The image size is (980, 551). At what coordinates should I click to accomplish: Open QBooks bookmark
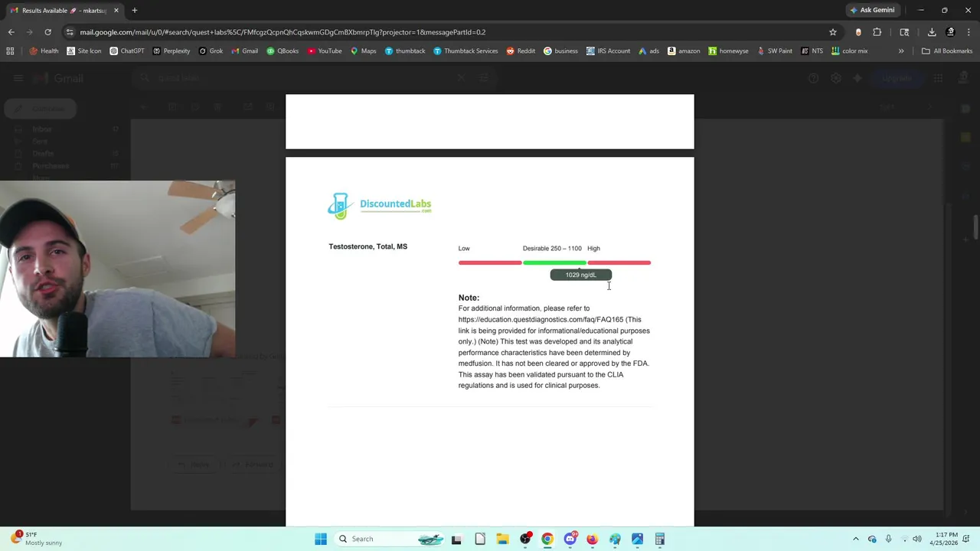click(x=282, y=51)
